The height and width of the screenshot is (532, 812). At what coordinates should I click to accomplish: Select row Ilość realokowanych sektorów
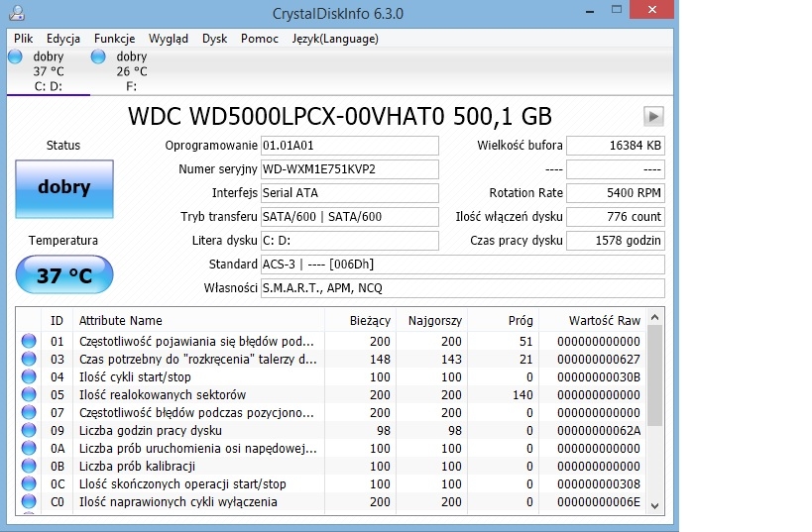click(331, 394)
